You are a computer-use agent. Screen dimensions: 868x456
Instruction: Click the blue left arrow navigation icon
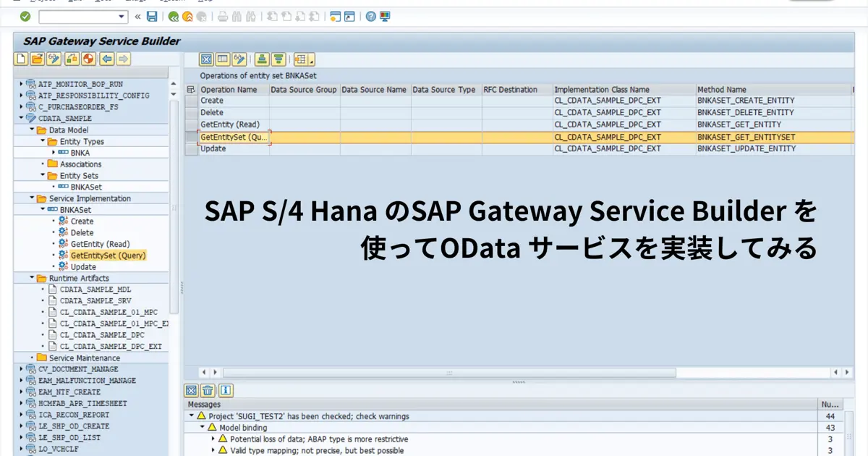coord(107,59)
